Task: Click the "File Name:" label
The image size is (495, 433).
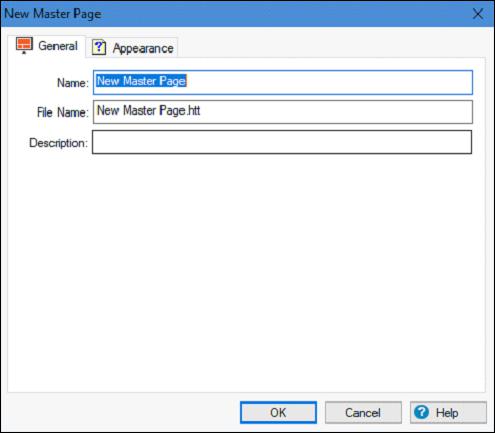Action: (63, 112)
